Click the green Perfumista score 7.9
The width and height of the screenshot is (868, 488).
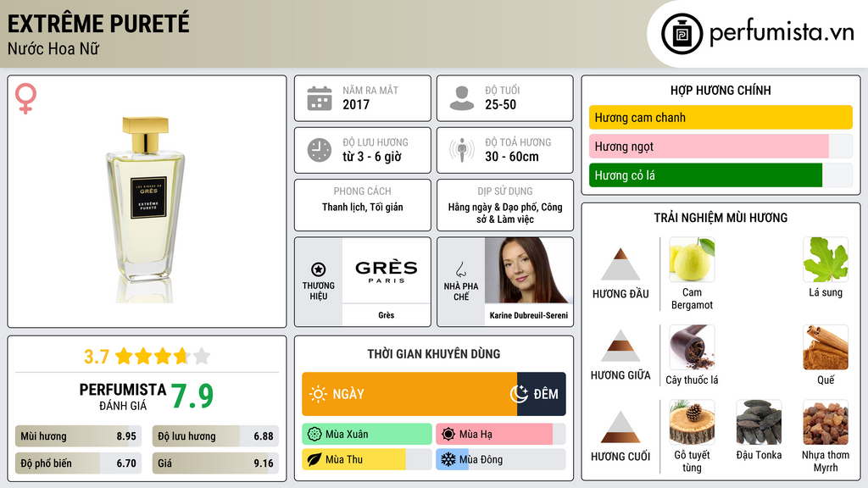click(192, 396)
